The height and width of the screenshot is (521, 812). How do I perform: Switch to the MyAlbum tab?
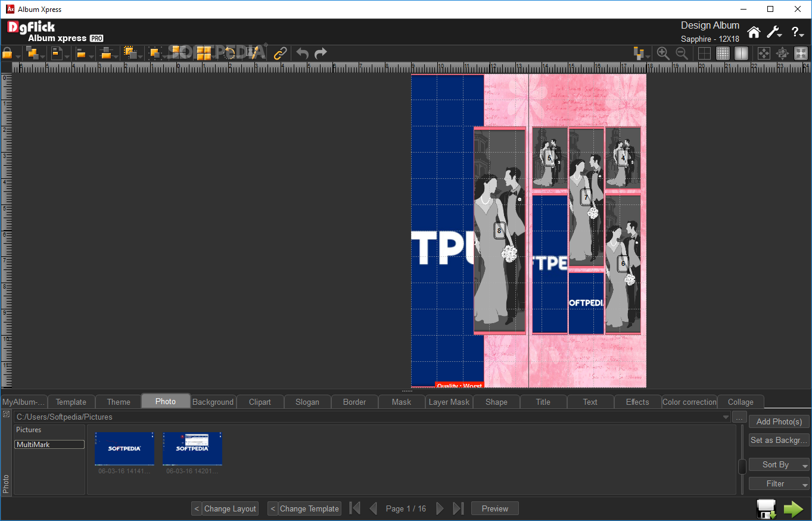click(24, 402)
